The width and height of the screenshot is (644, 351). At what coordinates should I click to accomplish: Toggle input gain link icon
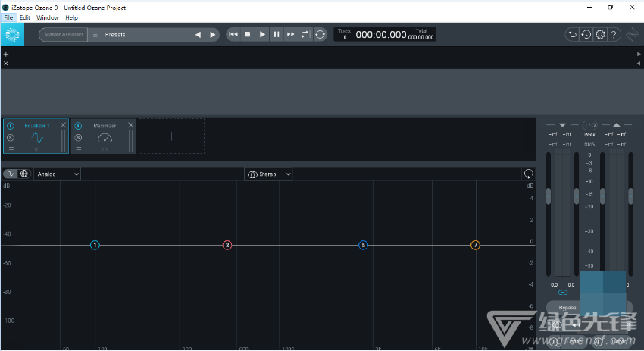coord(563,293)
